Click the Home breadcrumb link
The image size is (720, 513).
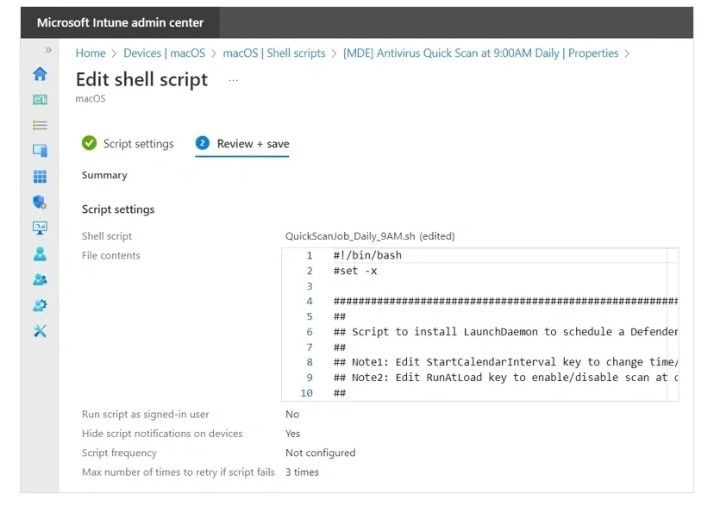point(90,53)
